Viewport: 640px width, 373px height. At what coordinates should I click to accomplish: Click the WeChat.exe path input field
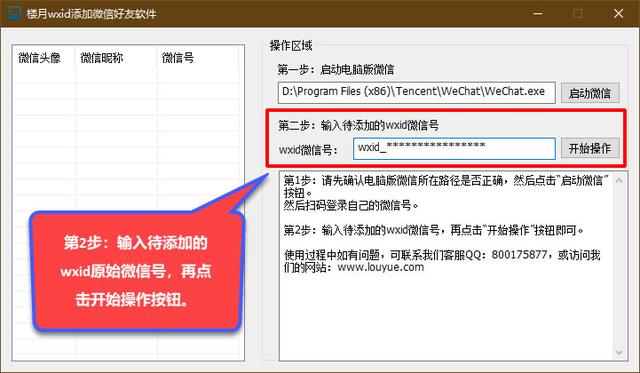coord(416,92)
